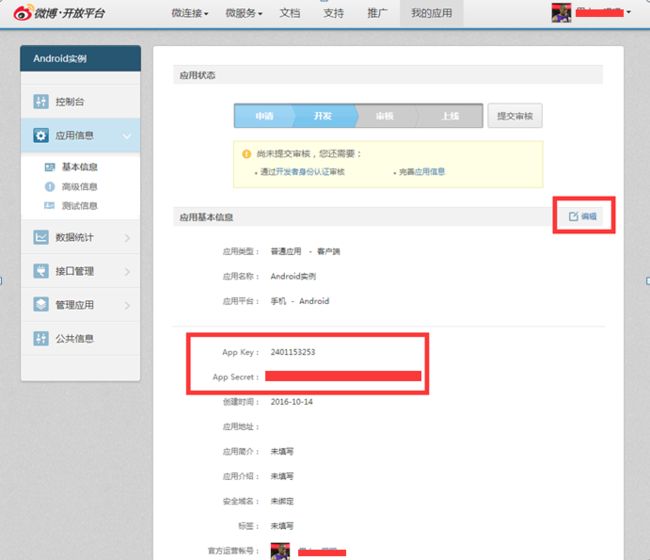
Task: Click the App Key value 2401153253
Action: click(293, 352)
